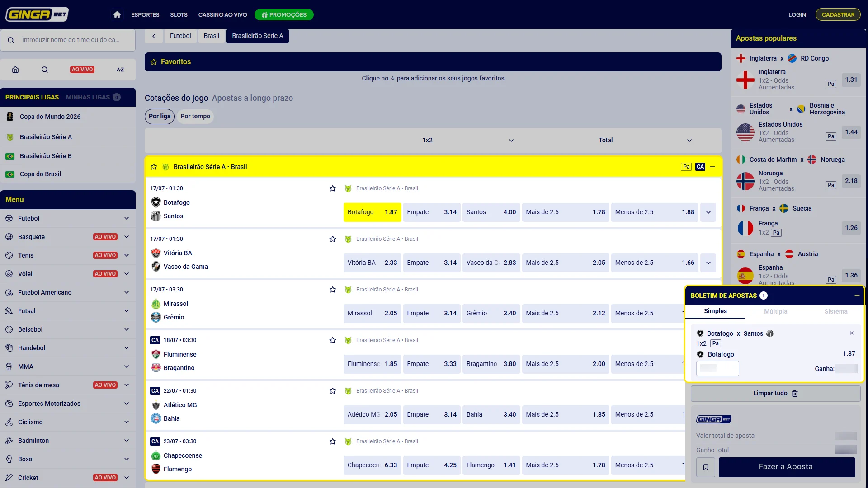868x488 pixels.
Task: Expand more markets for Botafogo vs Santos
Action: point(708,212)
